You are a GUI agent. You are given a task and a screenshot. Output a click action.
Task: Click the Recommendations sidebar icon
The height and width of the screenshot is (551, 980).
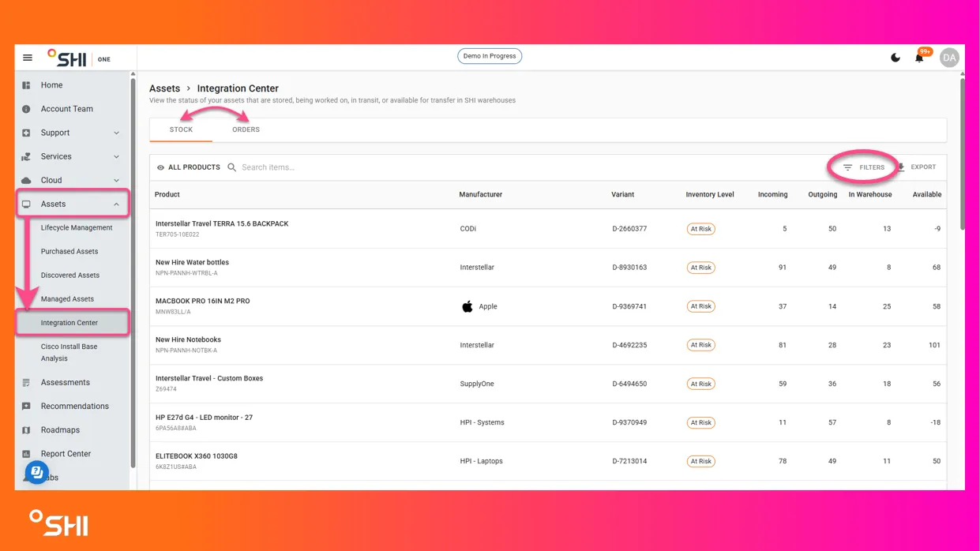tap(26, 406)
